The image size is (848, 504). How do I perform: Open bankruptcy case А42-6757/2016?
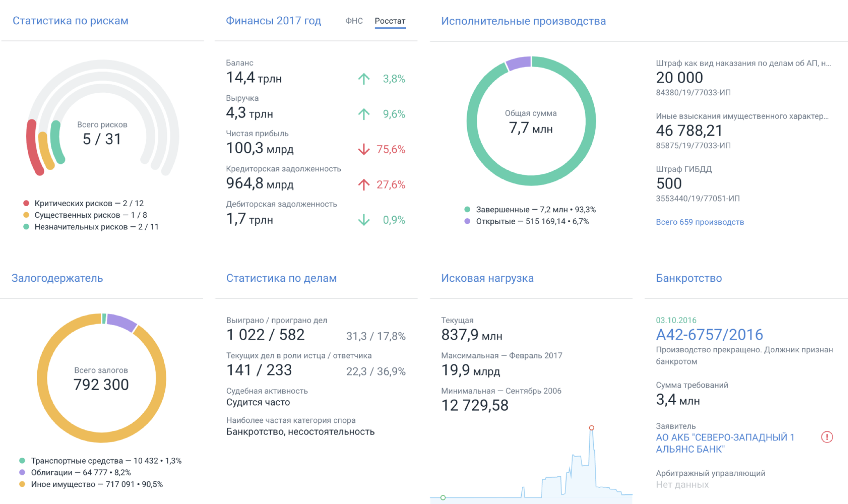pyautogui.click(x=709, y=335)
